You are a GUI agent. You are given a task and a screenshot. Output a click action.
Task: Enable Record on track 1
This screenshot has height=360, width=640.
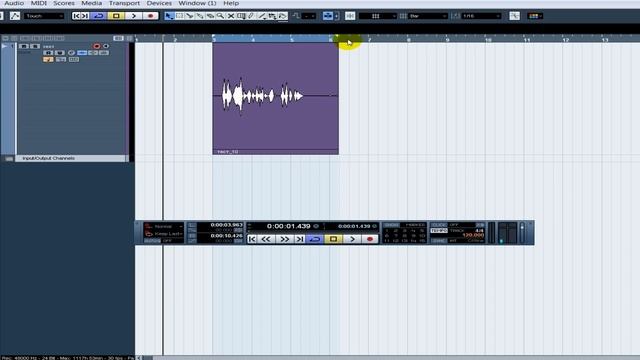click(97, 46)
